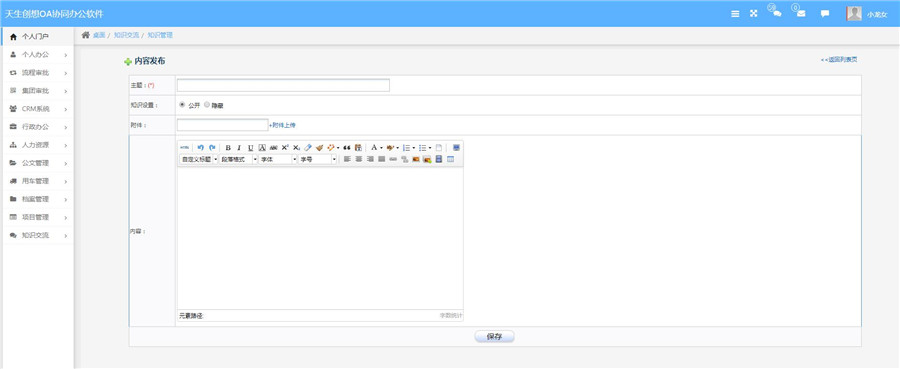Toggle italic formatting in editor
This screenshot has width=900, height=369.
[239, 148]
